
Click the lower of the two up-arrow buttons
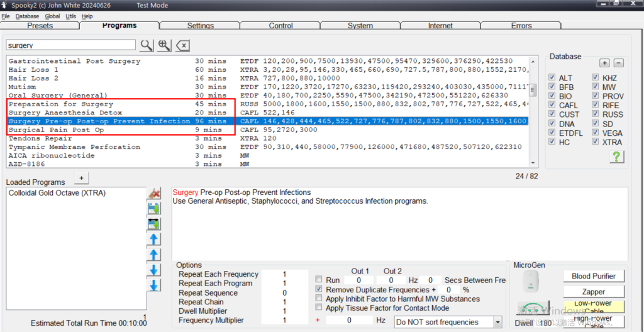[154, 255]
